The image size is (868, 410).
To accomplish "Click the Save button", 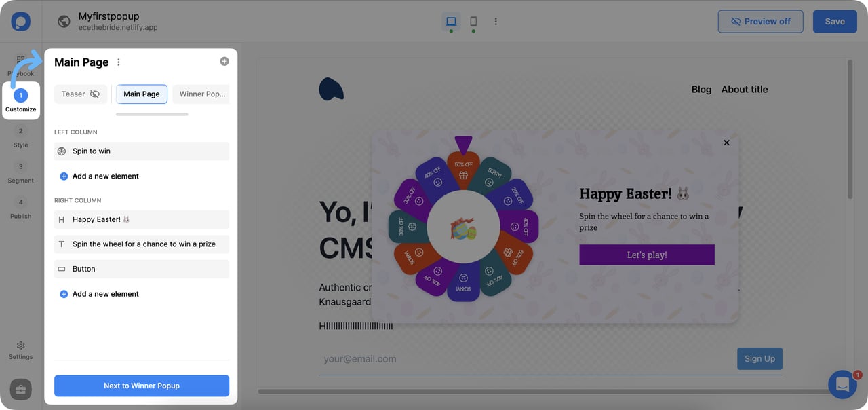I will [x=835, y=21].
